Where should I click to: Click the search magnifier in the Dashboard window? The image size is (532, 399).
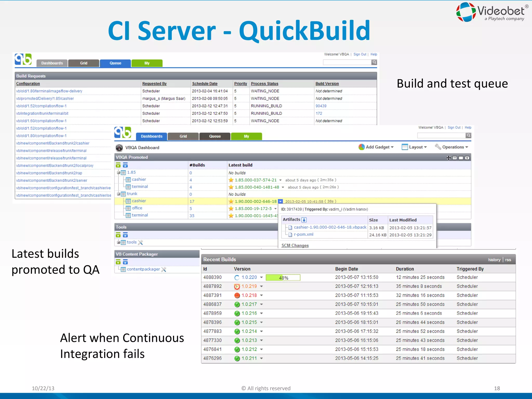[469, 135]
